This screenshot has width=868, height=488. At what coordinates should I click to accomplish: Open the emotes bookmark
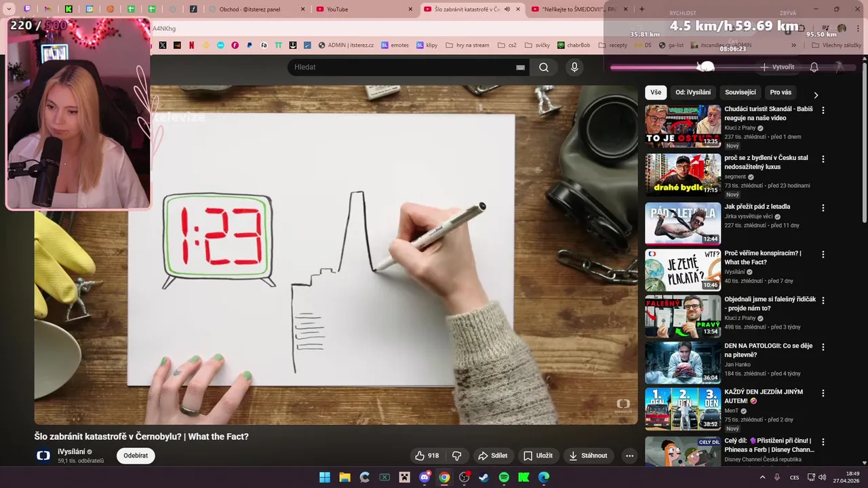pos(395,45)
